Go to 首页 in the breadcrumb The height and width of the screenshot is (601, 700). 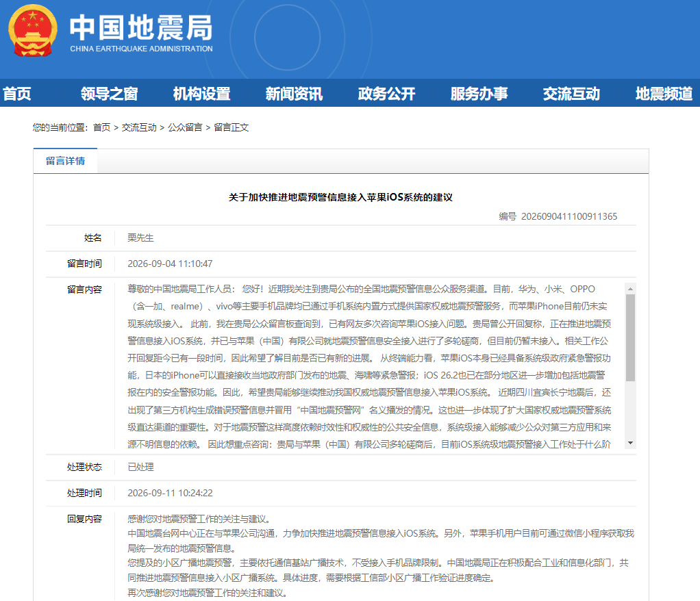click(102, 127)
